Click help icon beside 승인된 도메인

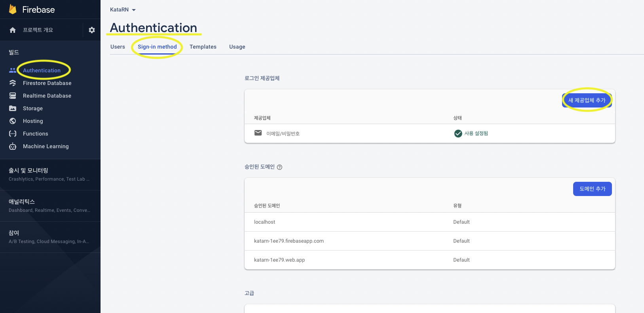coord(279,167)
